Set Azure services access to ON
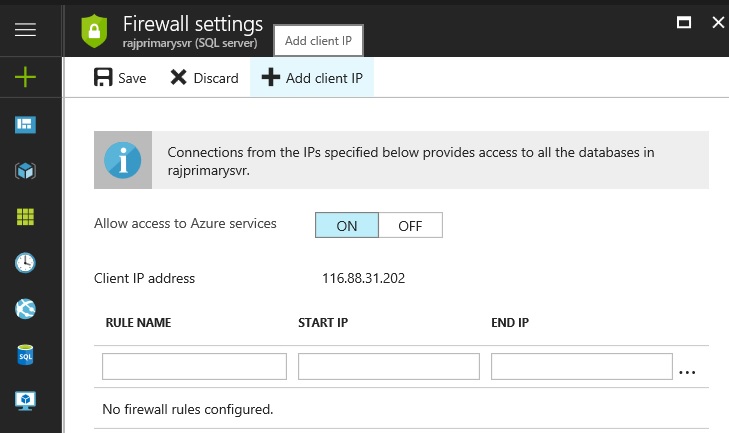Viewport: 729px width, 433px height. click(347, 225)
